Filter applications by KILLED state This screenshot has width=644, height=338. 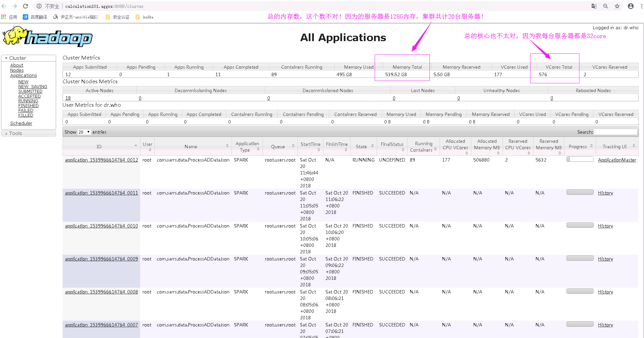pyautogui.click(x=26, y=115)
